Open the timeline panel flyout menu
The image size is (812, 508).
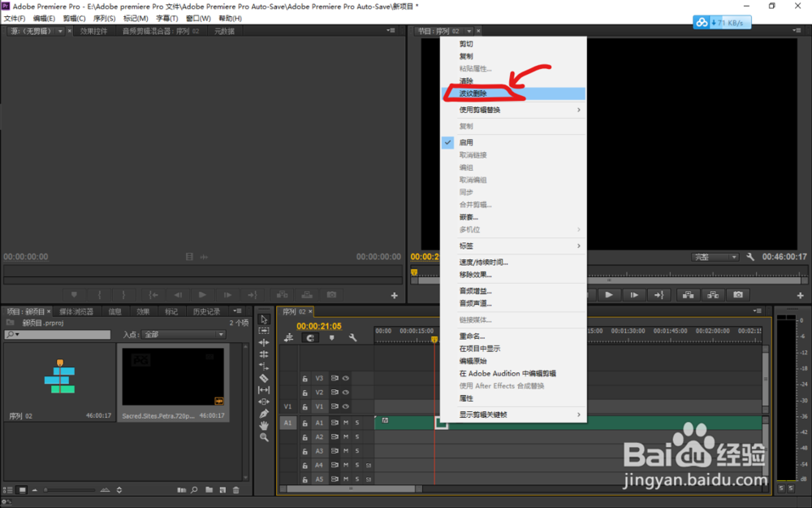coord(757,311)
